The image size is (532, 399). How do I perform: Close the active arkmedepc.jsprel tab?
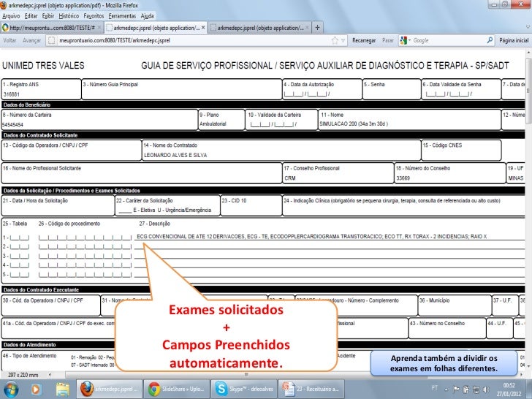[x=203, y=28]
